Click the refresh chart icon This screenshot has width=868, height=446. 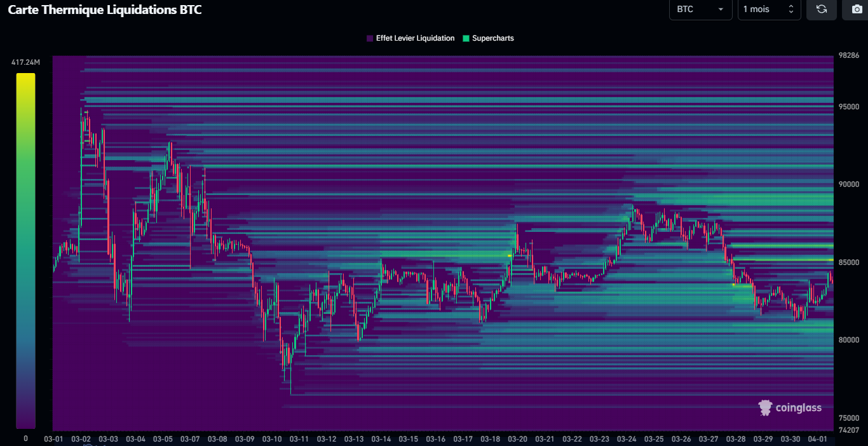click(x=821, y=10)
